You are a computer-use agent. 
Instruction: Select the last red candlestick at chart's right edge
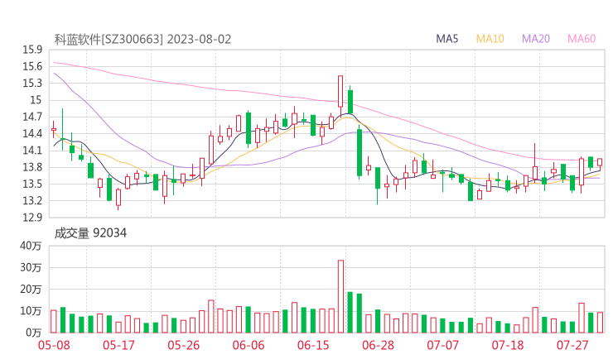click(600, 163)
